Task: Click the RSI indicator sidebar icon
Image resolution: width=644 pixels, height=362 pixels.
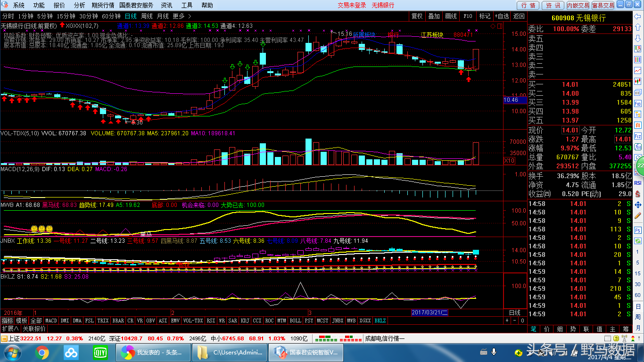Action: click(x=638, y=182)
